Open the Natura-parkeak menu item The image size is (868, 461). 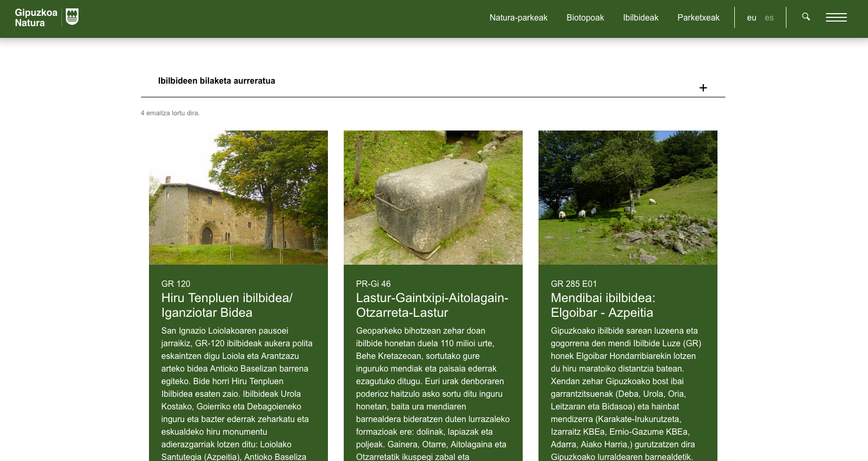click(x=518, y=17)
